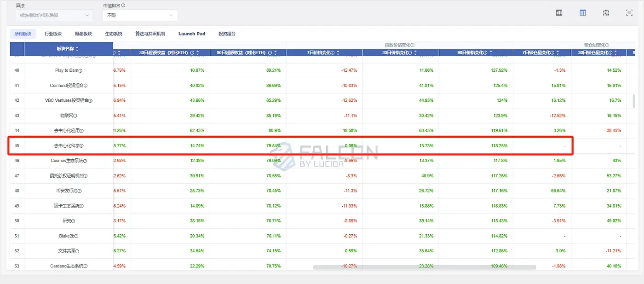Select the blue column view icon
The image size is (644, 284).
pos(582,13)
